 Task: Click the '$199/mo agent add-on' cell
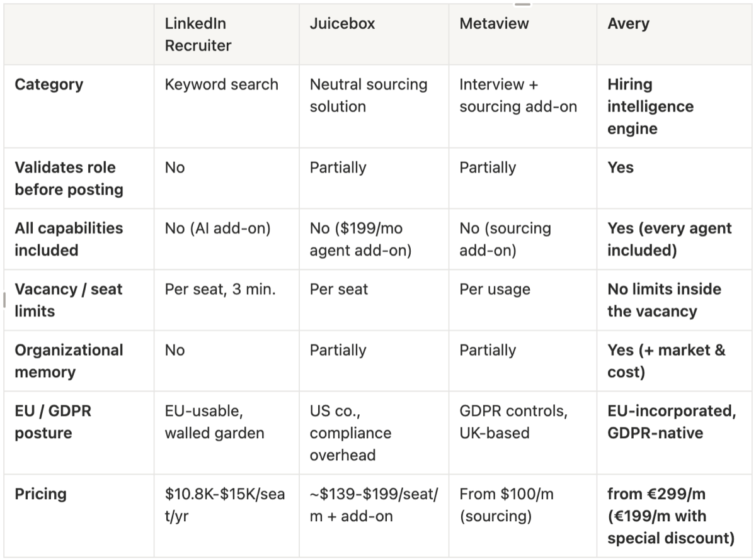pos(374,239)
